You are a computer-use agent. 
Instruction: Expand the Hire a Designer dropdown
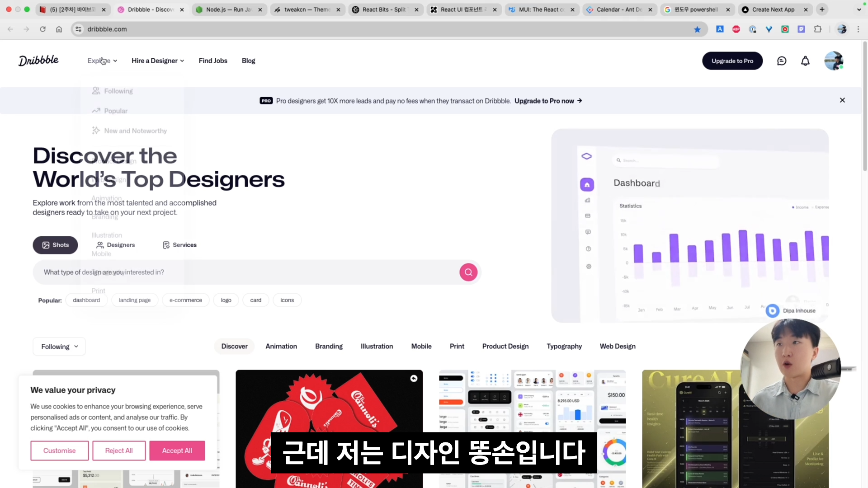pyautogui.click(x=157, y=61)
